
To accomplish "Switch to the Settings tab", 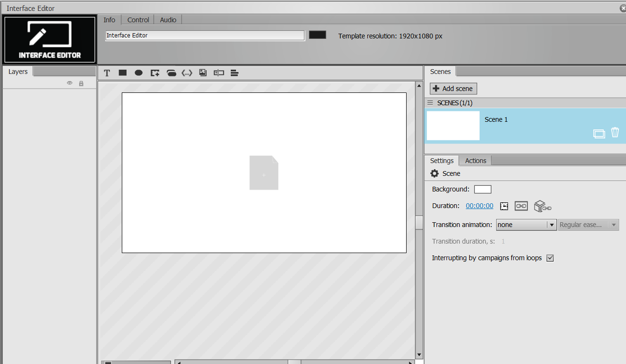I will [442, 161].
